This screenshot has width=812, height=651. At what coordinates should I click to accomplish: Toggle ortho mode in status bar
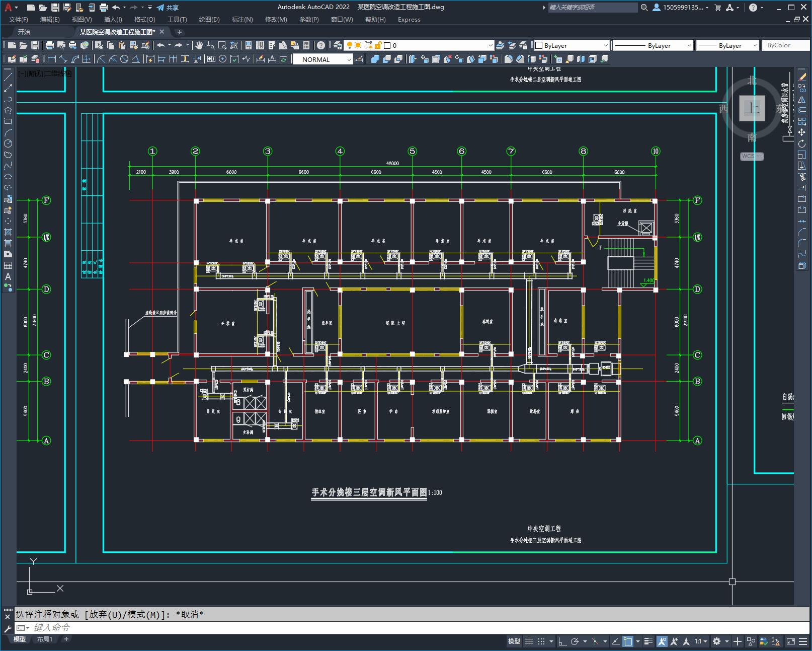tap(562, 641)
